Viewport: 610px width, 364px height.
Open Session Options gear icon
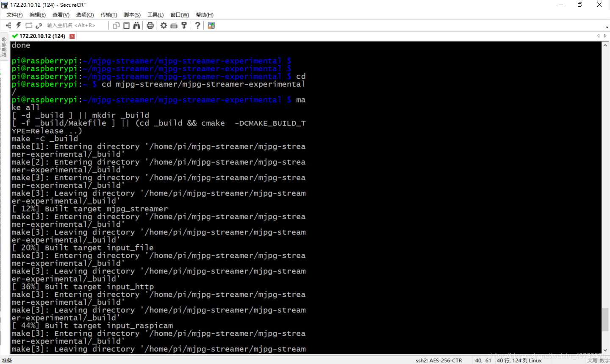[x=164, y=25]
